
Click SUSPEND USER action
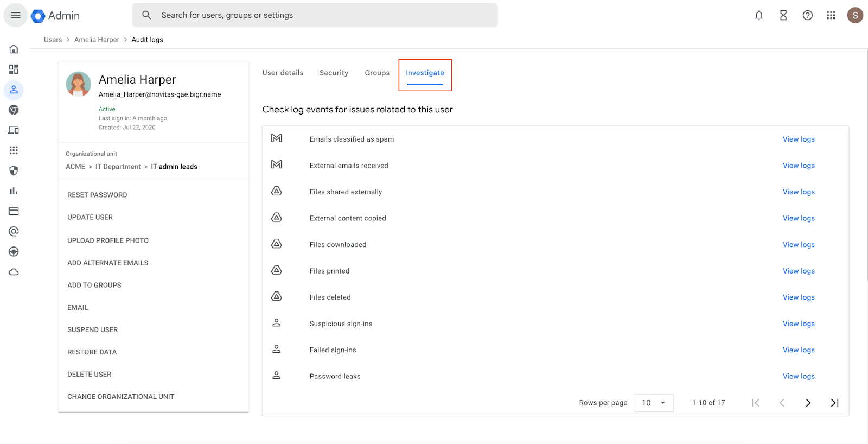[93, 329]
